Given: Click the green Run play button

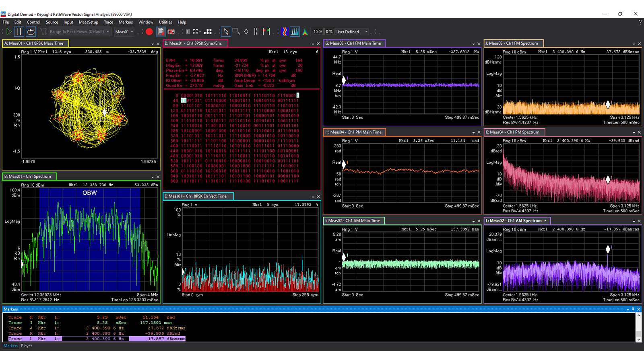Looking at the screenshot, I should pos(9,32).
